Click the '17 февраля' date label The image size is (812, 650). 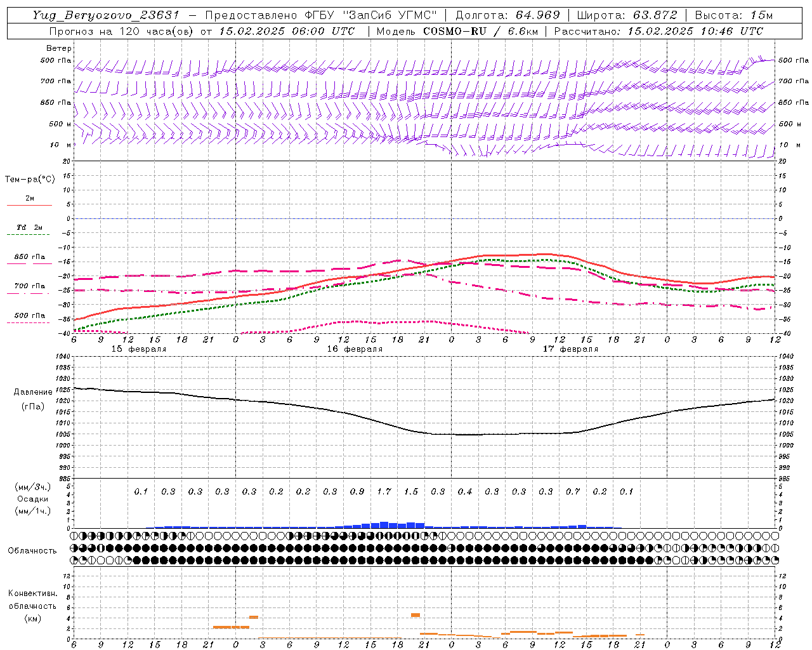pyautogui.click(x=570, y=349)
